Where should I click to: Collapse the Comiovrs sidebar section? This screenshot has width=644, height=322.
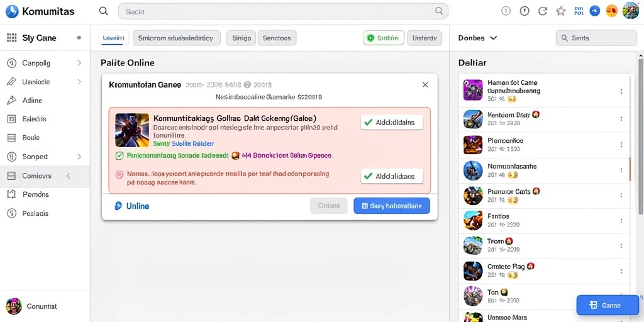pos(69,176)
